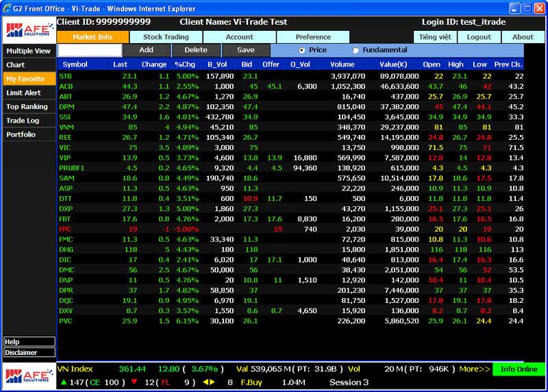Open Limit Alert in sidebar
Screen dimensions: 548x392
(29, 93)
